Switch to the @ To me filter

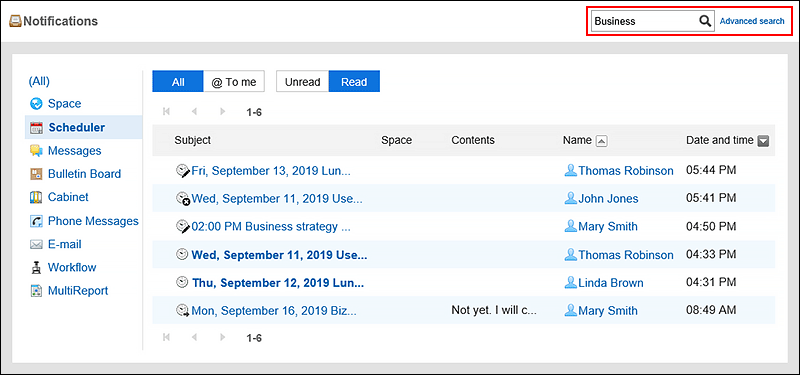pyautogui.click(x=234, y=82)
